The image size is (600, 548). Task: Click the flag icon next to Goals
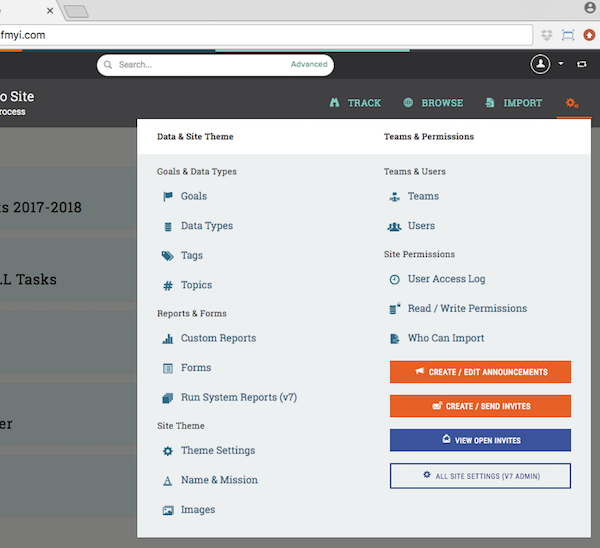tap(167, 197)
